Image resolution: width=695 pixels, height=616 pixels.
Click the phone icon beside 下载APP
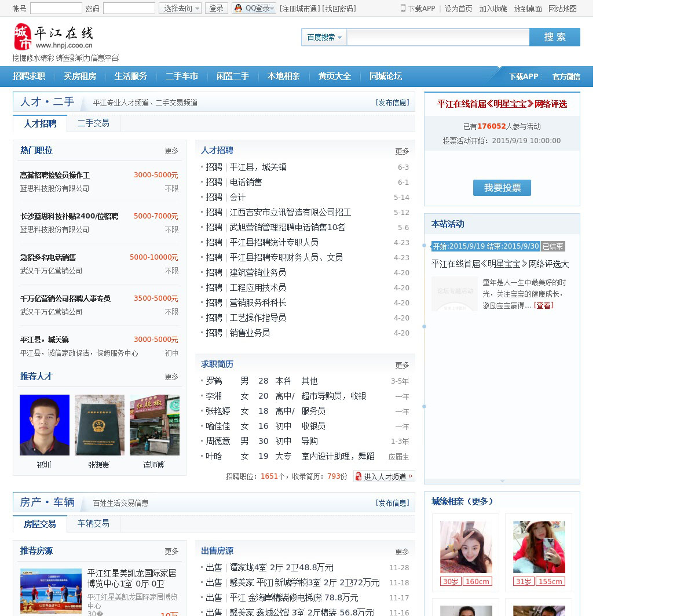403,8
